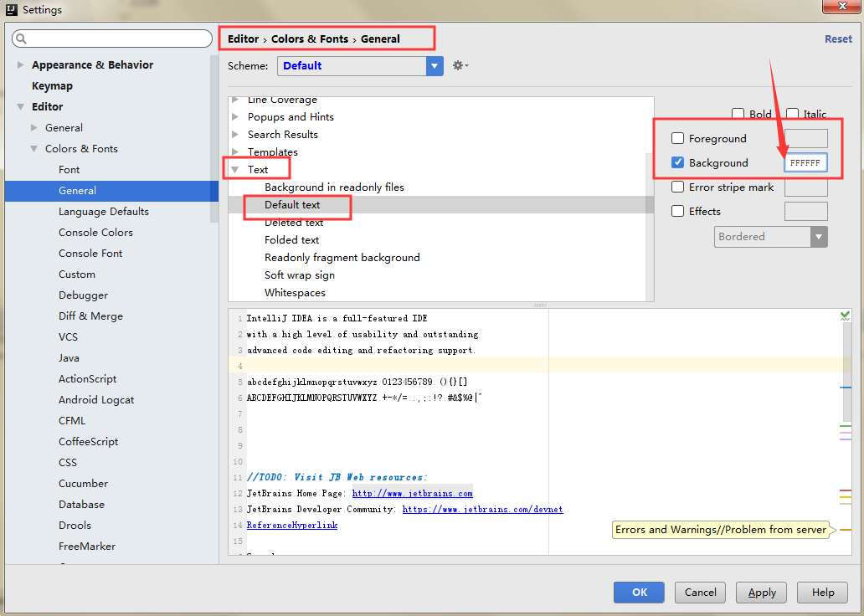Expand Popups and Hints node
The height and width of the screenshot is (616, 864).
235,117
